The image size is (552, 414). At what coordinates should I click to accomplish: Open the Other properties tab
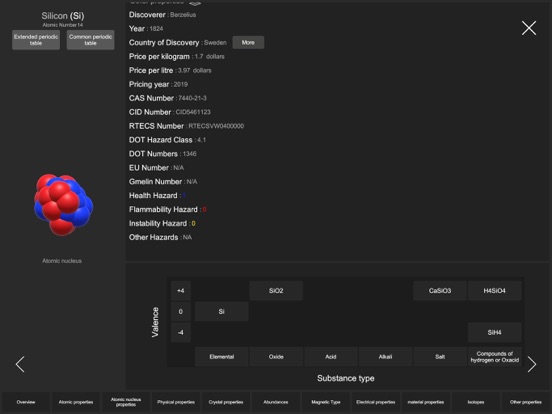coord(526,402)
